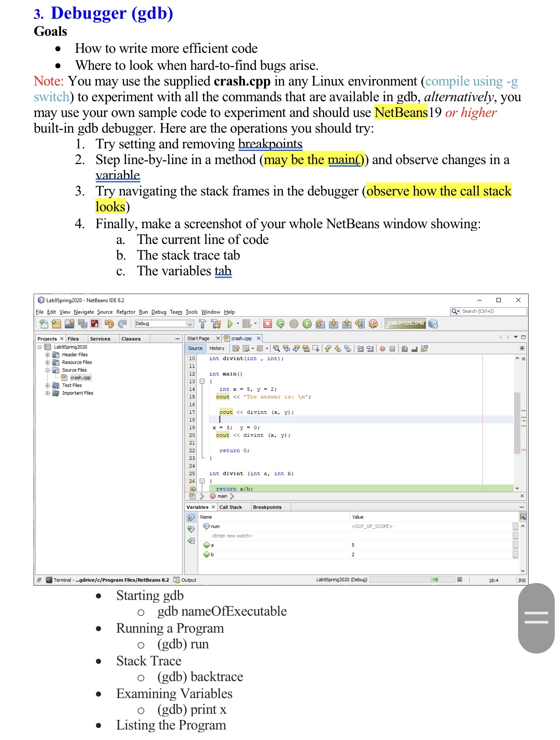The height and width of the screenshot is (740, 560).
Task: Click the Step Into debugger icon
Action: click(x=333, y=324)
